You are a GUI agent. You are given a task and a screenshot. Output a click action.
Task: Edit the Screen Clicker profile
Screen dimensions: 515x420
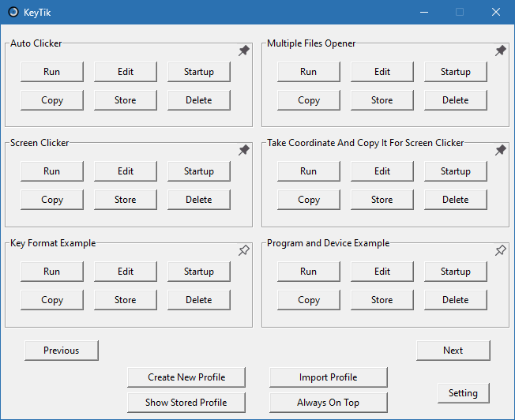pyautogui.click(x=126, y=171)
